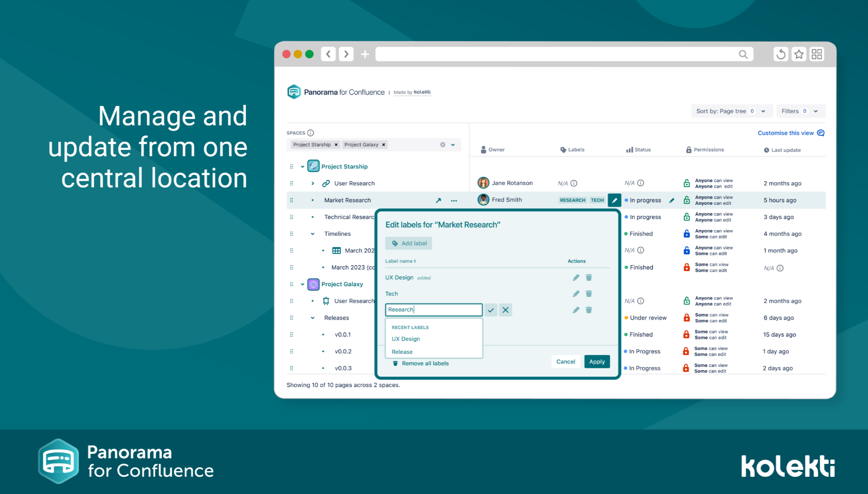Collapse the Project Galaxy tree node
The image size is (868, 494).
(x=303, y=284)
